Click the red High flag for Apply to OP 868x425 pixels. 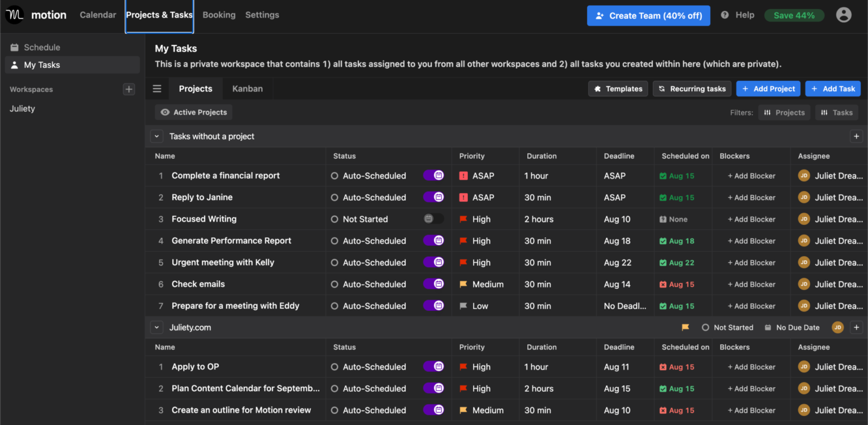click(463, 367)
